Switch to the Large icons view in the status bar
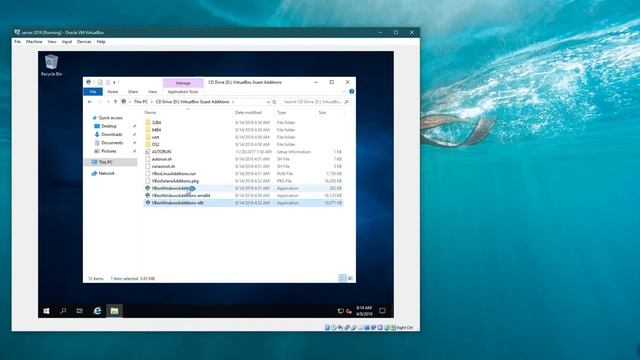Image resolution: width=640 pixels, height=360 pixels. coord(350,278)
